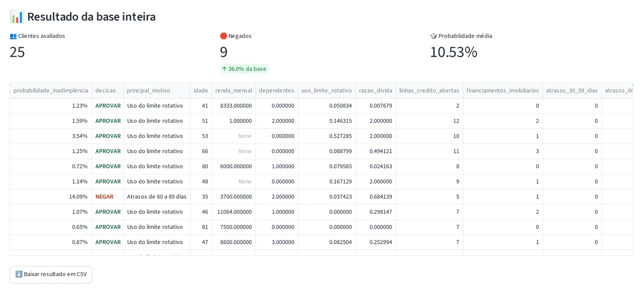The width and height of the screenshot is (644, 288).
Task: Click the Baixar resultado em CSV button
Action: pos(51,274)
